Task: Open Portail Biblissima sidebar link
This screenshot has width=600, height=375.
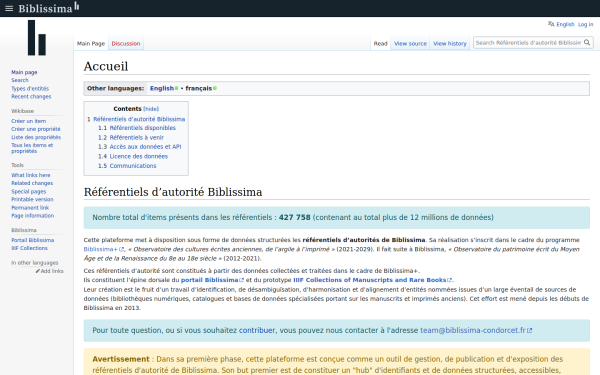Action: point(33,240)
